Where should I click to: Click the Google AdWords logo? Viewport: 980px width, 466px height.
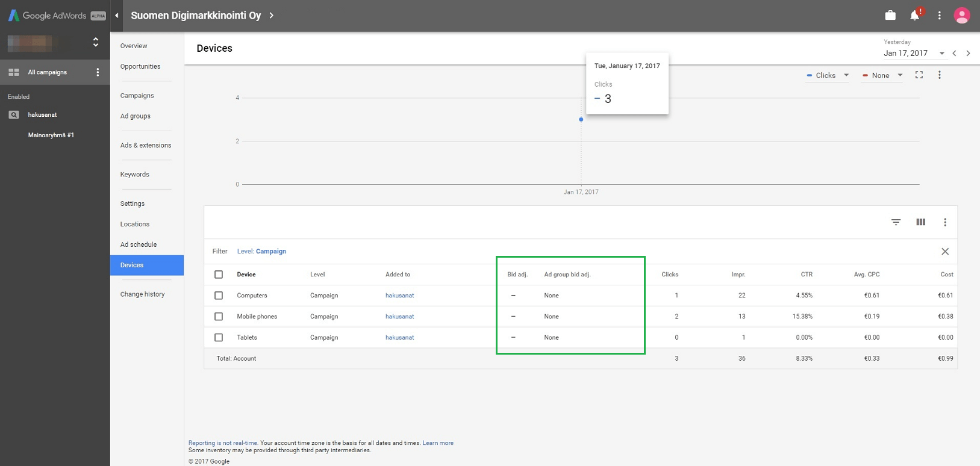[56, 16]
